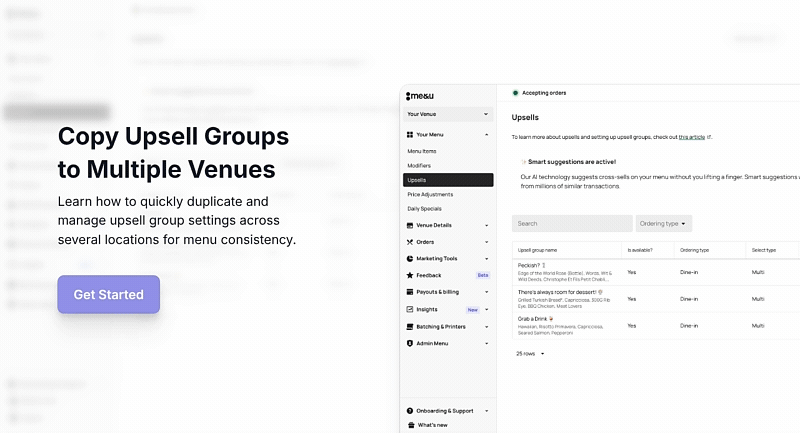800x433 pixels.
Task: Click the upsells Search field
Action: pyautogui.click(x=572, y=223)
